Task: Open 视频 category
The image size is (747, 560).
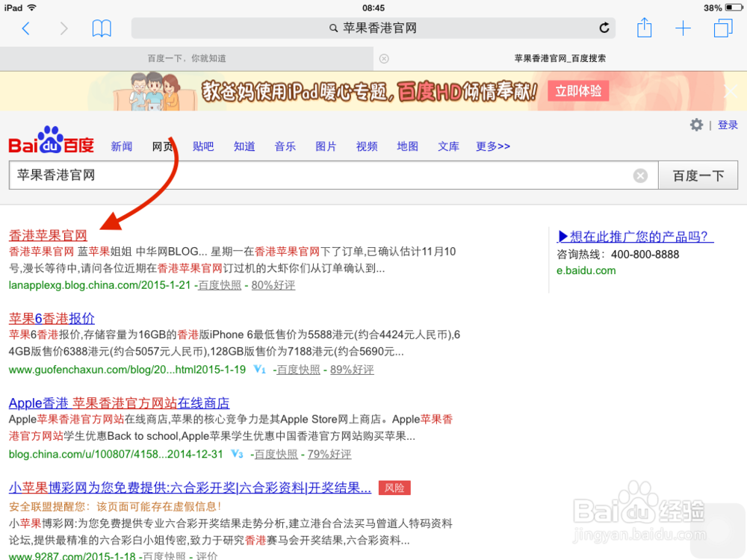Action: [367, 146]
